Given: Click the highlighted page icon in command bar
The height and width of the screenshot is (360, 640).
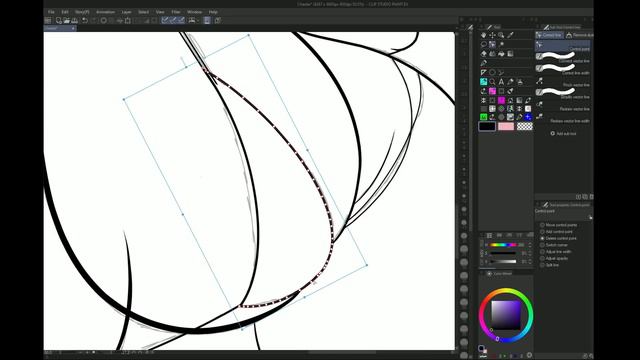Looking at the screenshot, I should coord(207,20).
